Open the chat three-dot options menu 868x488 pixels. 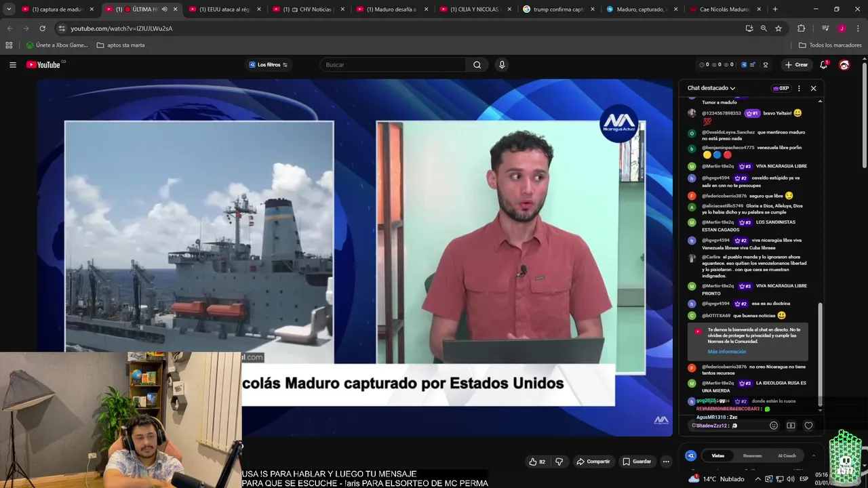pos(799,88)
